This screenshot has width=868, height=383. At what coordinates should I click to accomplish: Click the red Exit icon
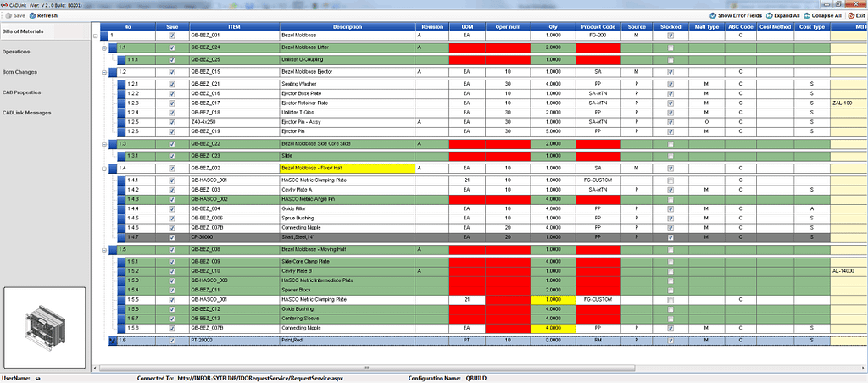point(851,15)
